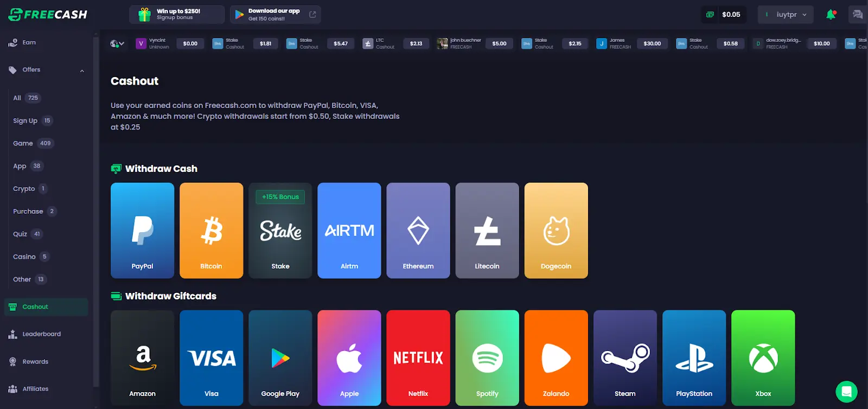The image size is (868, 409).
Task: Open the iuytpr account dropdown
Action: pyautogui.click(x=786, y=15)
